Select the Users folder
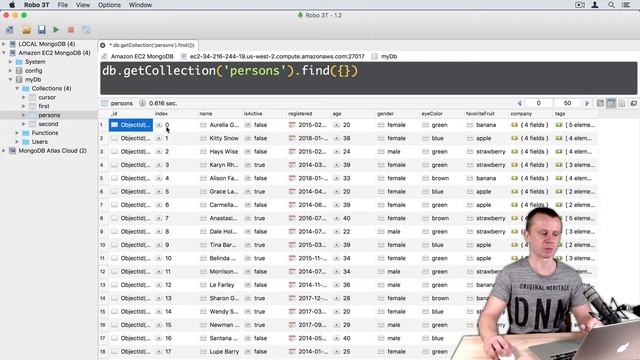640x360 pixels. [x=40, y=142]
